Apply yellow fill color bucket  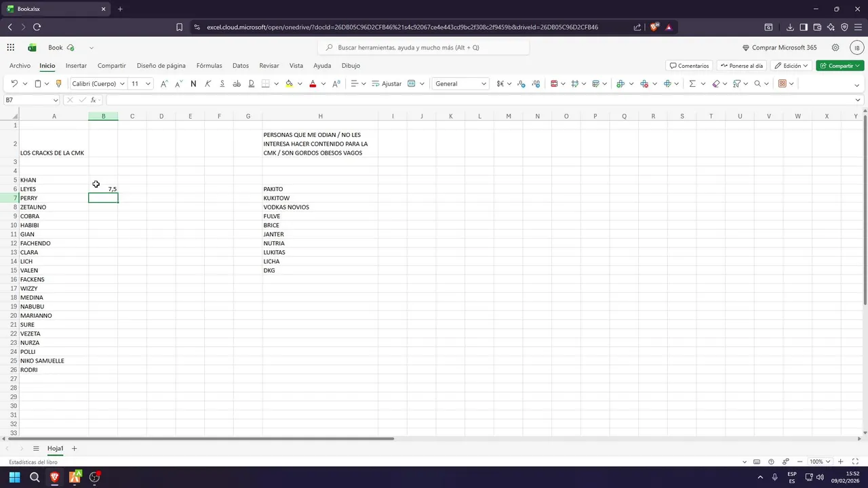289,83
